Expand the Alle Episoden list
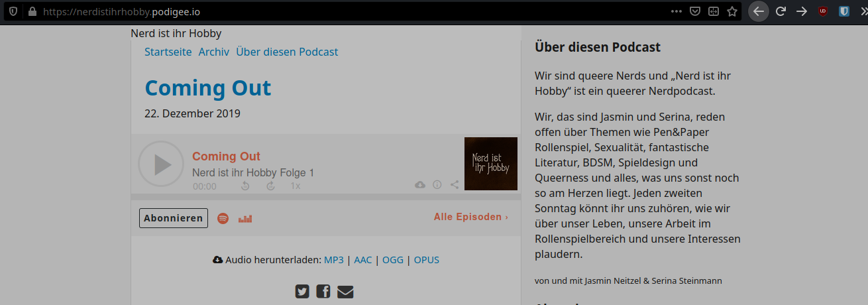Screen dimensions: 868x305 click(470, 217)
